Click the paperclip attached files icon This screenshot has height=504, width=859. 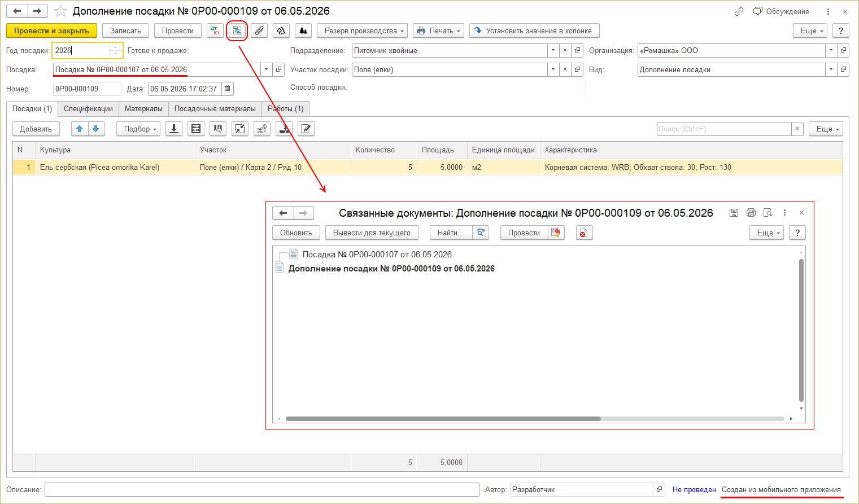pos(259,30)
